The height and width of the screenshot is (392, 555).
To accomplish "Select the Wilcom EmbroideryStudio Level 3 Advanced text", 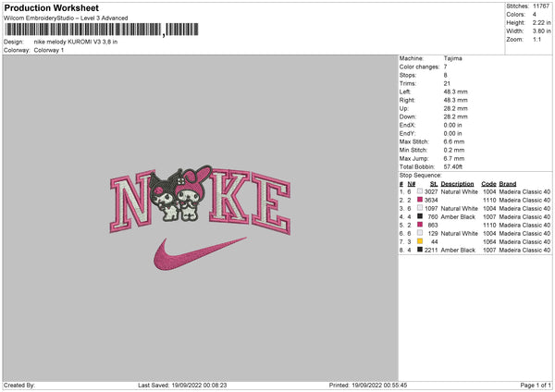I will (x=66, y=18).
